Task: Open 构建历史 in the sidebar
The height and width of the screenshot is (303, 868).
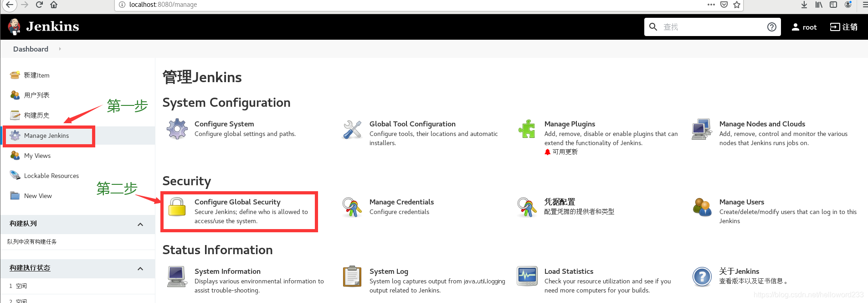Action: click(36, 115)
